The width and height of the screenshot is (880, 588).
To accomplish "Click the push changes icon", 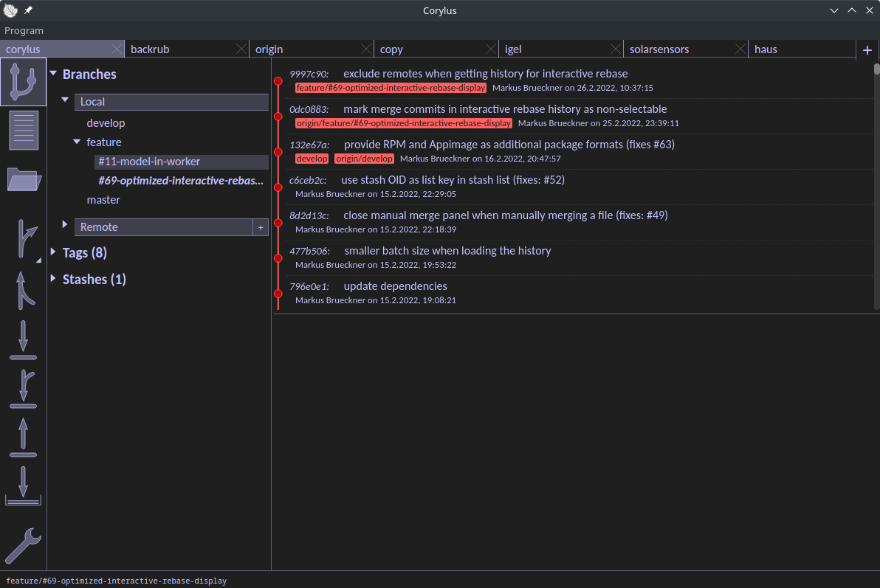I will 23,435.
